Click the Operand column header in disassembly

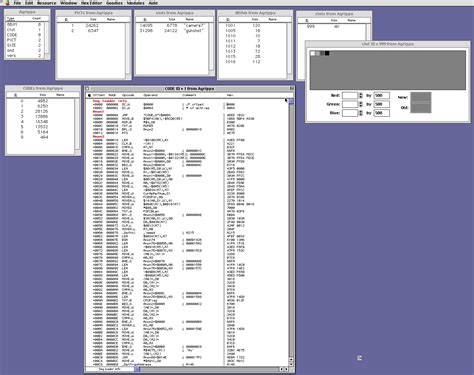[x=150, y=95]
